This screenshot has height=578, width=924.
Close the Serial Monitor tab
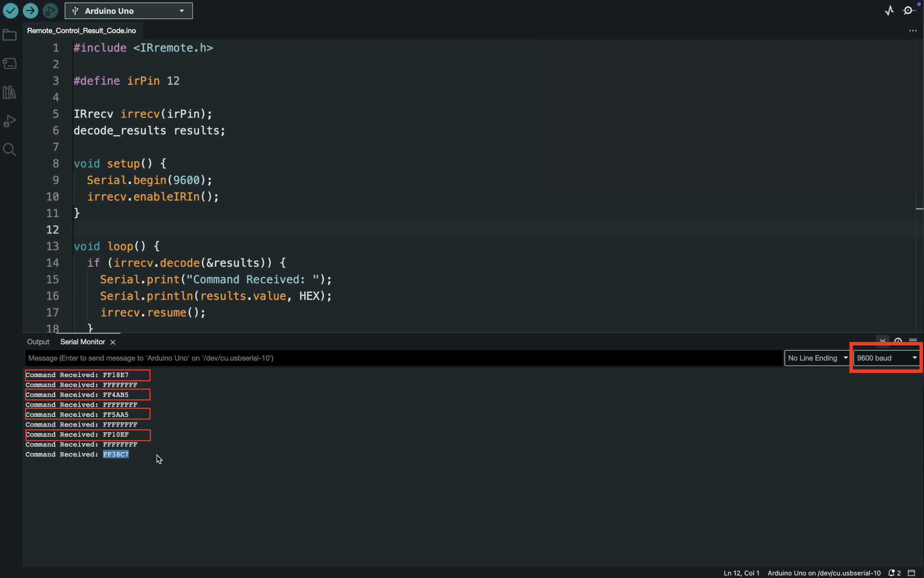coord(113,342)
